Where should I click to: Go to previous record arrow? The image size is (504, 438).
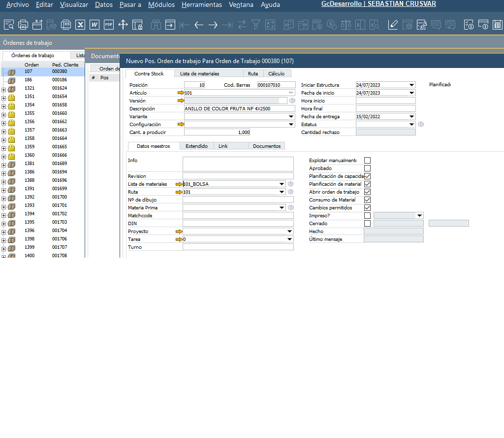coord(199,25)
